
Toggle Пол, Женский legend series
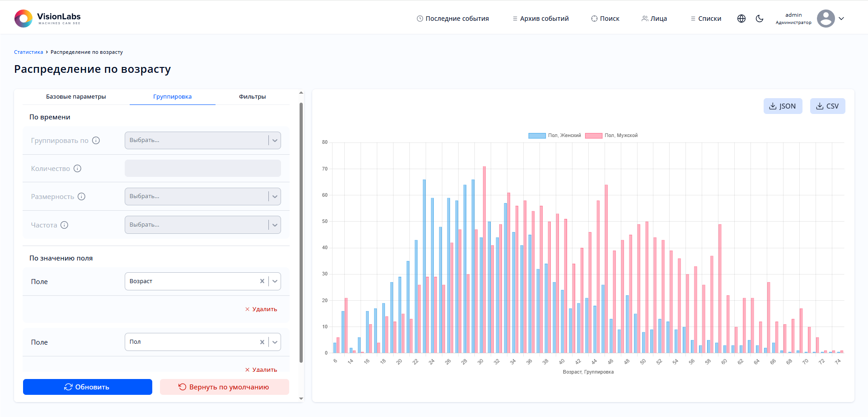click(x=555, y=136)
